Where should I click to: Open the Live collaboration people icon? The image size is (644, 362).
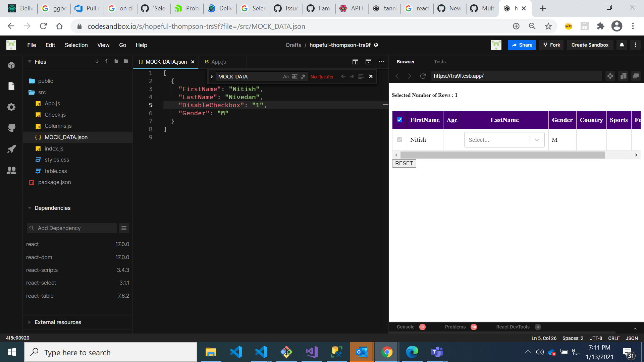pyautogui.click(x=11, y=170)
